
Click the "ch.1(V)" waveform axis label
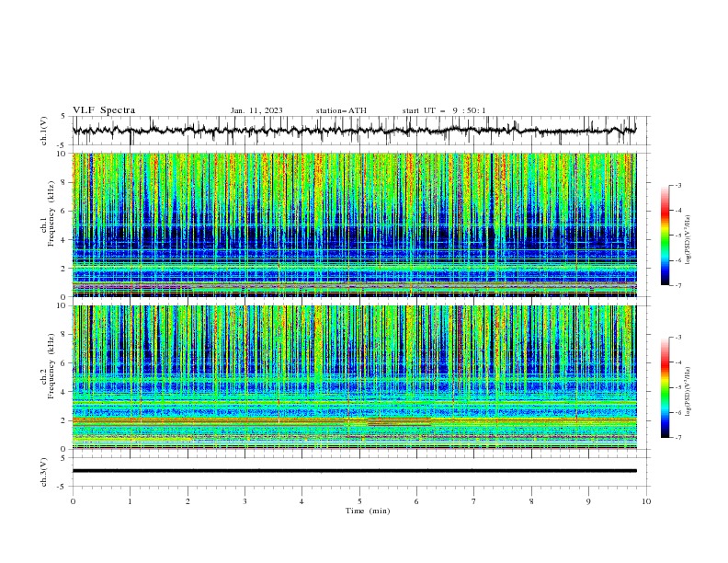(44, 131)
